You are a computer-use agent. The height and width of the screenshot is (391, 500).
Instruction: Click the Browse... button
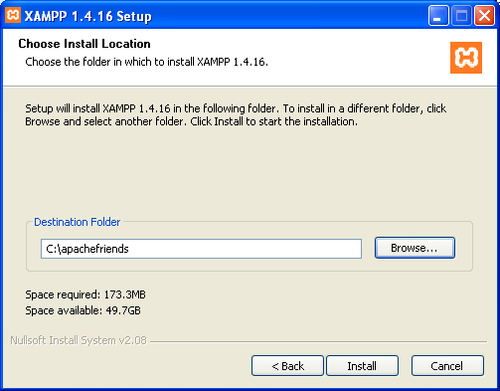[415, 248]
